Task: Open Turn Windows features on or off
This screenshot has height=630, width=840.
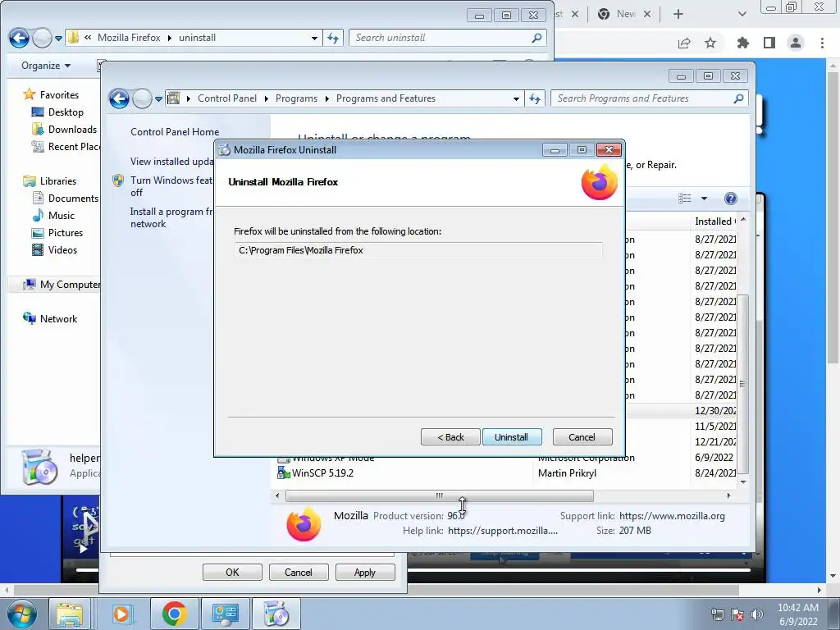Action: pos(171,186)
